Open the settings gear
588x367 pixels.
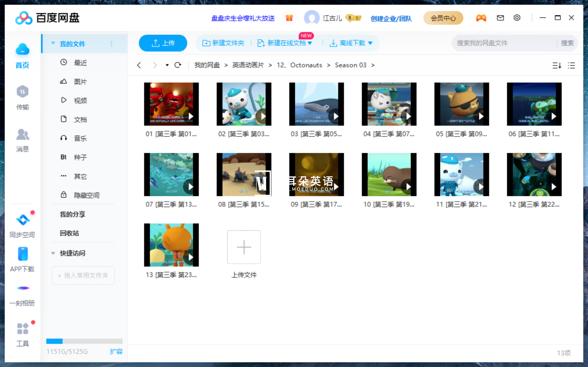click(x=517, y=18)
